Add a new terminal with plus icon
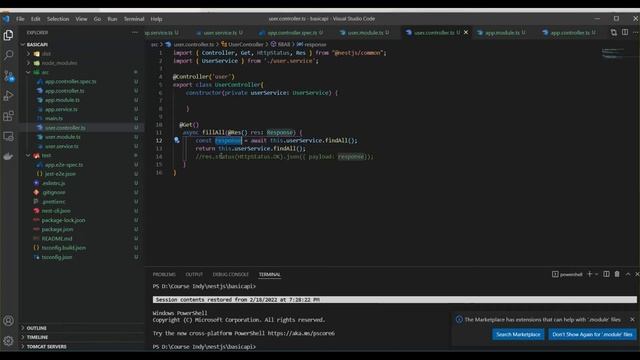640x360 pixels. [x=589, y=274]
